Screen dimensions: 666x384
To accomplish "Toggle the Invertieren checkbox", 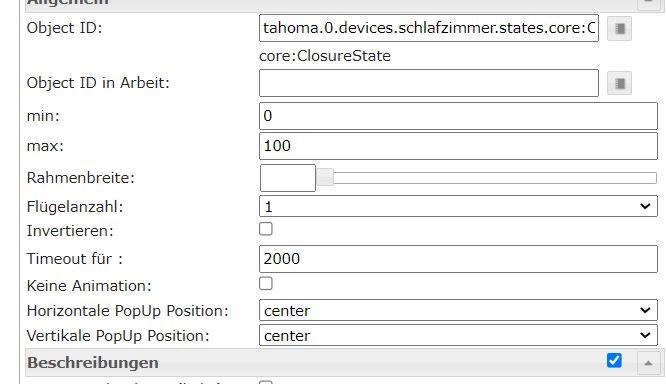I will [x=266, y=229].
